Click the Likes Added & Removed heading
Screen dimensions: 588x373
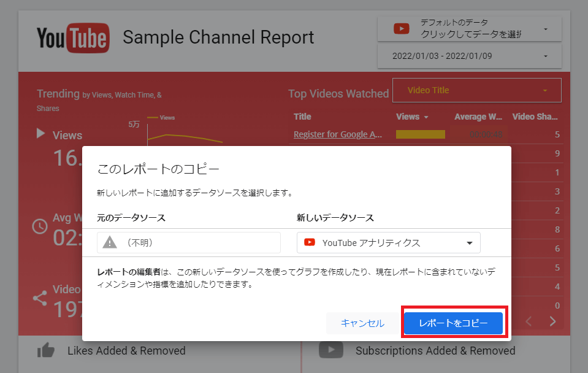point(126,351)
